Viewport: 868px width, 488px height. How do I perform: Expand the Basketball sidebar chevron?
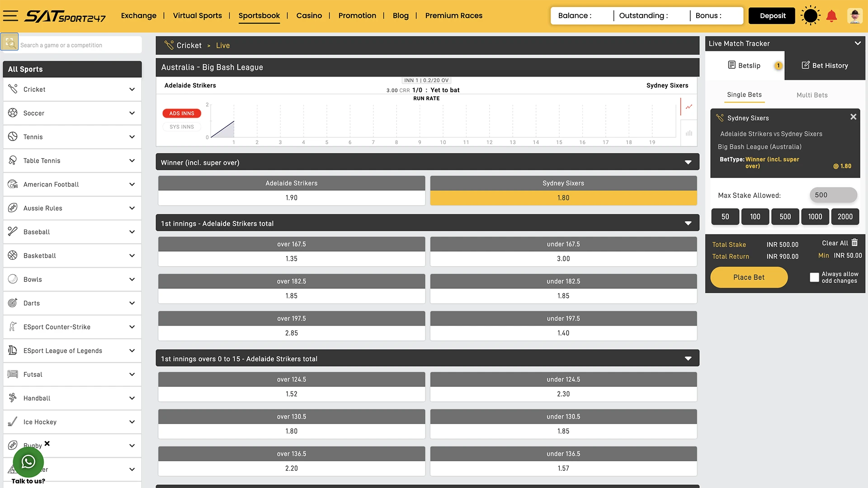(132, 256)
